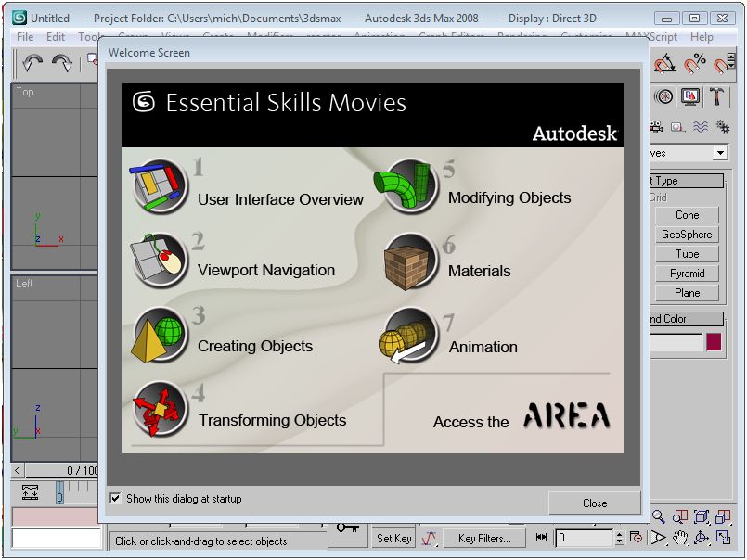
Task: Click the Transforming Objects title link
Action: tap(273, 420)
